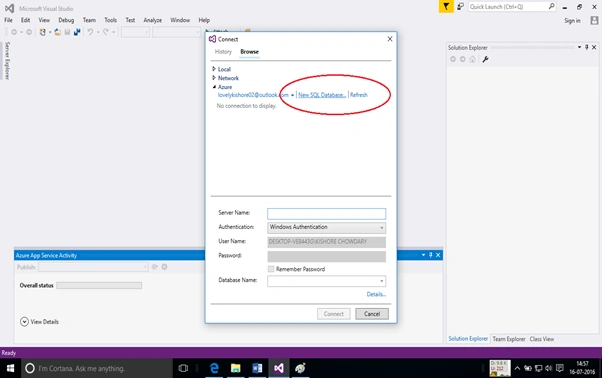
Task: Open the Authentication dropdown
Action: tap(381, 228)
